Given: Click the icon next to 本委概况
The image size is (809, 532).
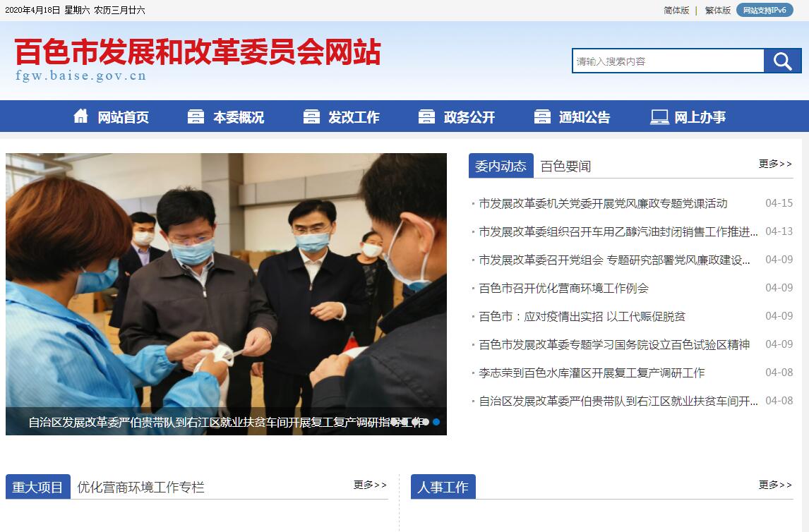Looking at the screenshot, I should coord(196,116).
